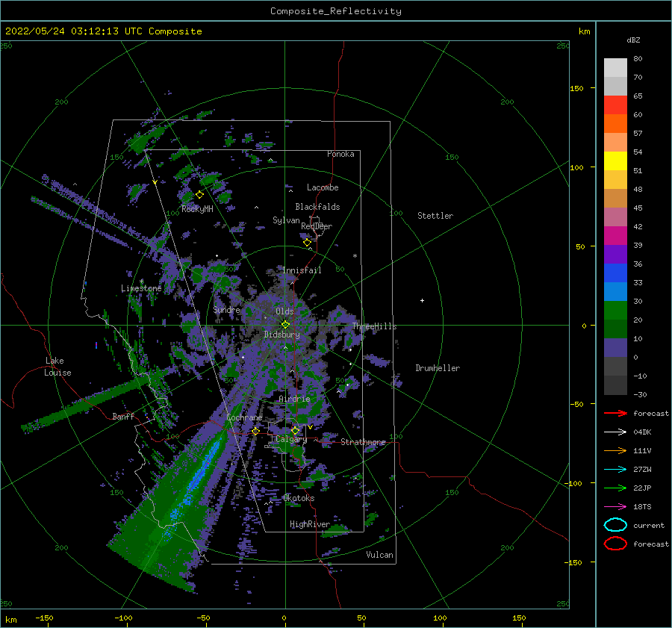Click the white 04DK arrow in the legend

pyautogui.click(x=615, y=432)
